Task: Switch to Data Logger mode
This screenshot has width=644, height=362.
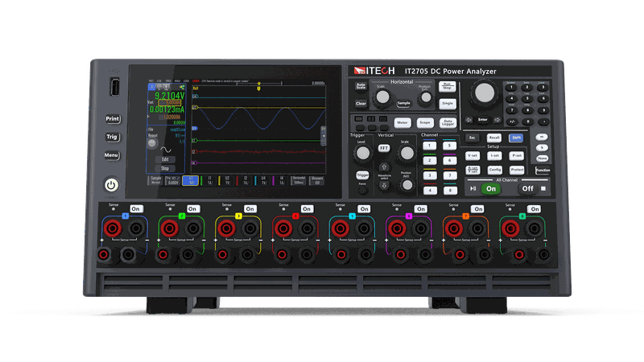Action: [x=448, y=122]
